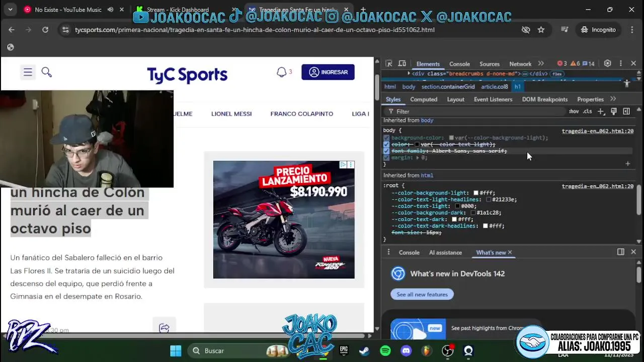Click the yellow warnings counter icon
The width and height of the screenshot is (644, 362).
click(574, 63)
